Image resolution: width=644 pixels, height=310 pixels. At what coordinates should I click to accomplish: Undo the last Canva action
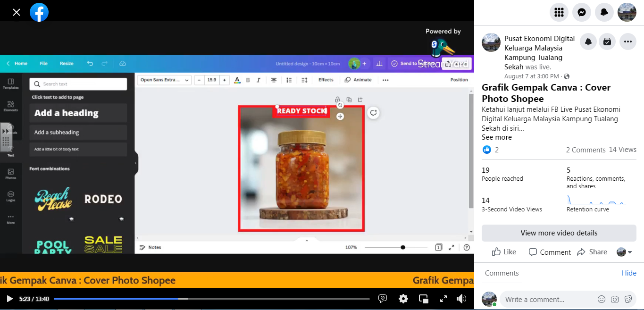tap(90, 63)
